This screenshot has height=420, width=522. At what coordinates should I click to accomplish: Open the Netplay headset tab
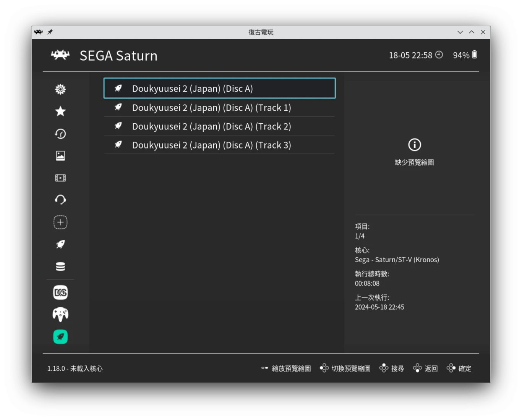pos(60,200)
